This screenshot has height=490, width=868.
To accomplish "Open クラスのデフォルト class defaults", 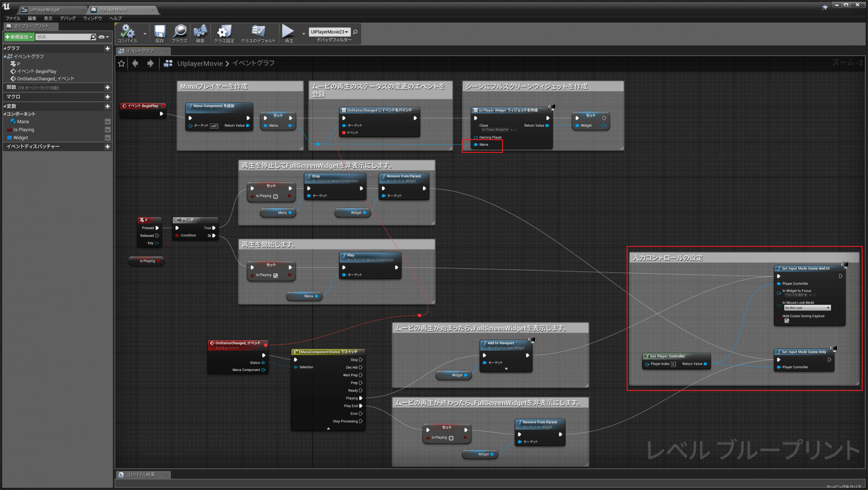I will pos(258,33).
